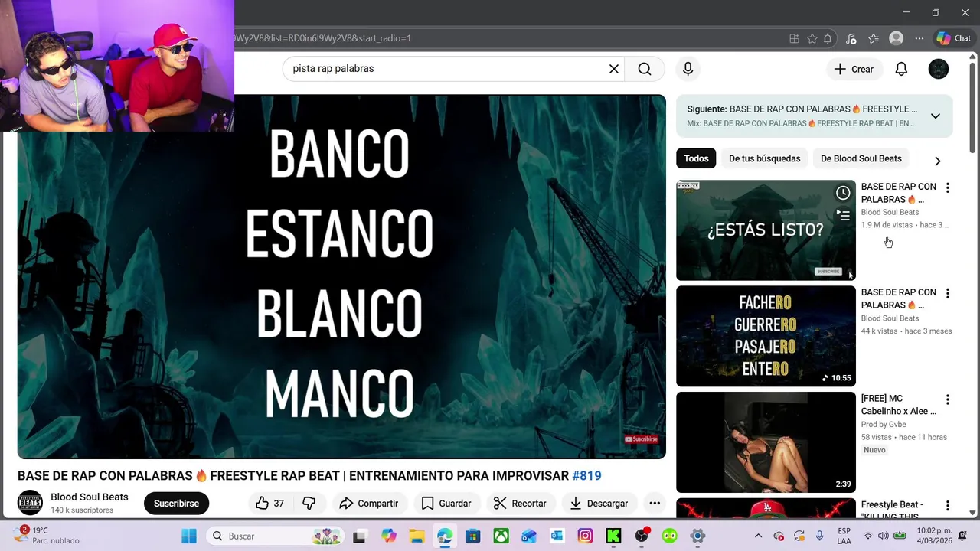980x551 pixels.
Task: Expand the Siguiente mix playlist chevron
Action: click(935, 116)
